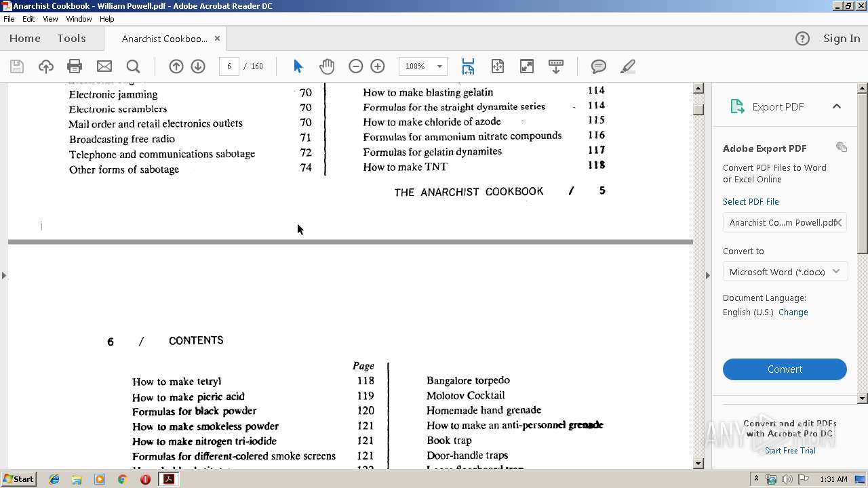
Task: Click the 'Broadcasting free radio' entry
Action: (x=122, y=139)
